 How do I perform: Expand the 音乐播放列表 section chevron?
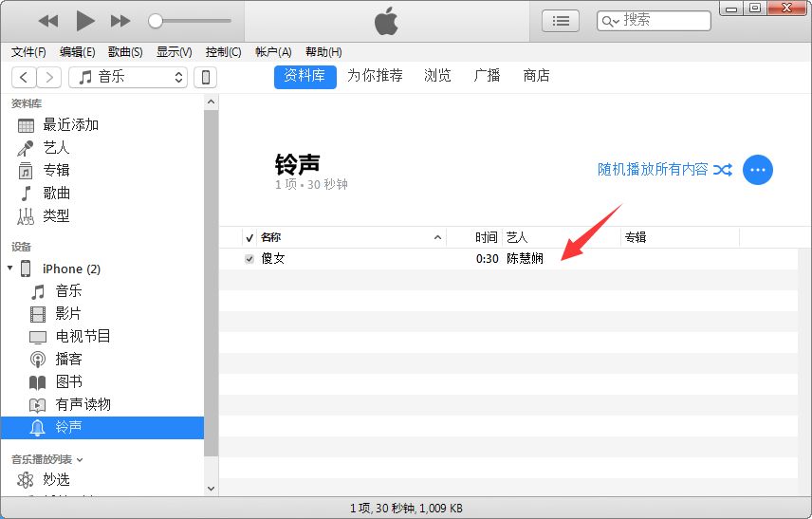coord(80,459)
